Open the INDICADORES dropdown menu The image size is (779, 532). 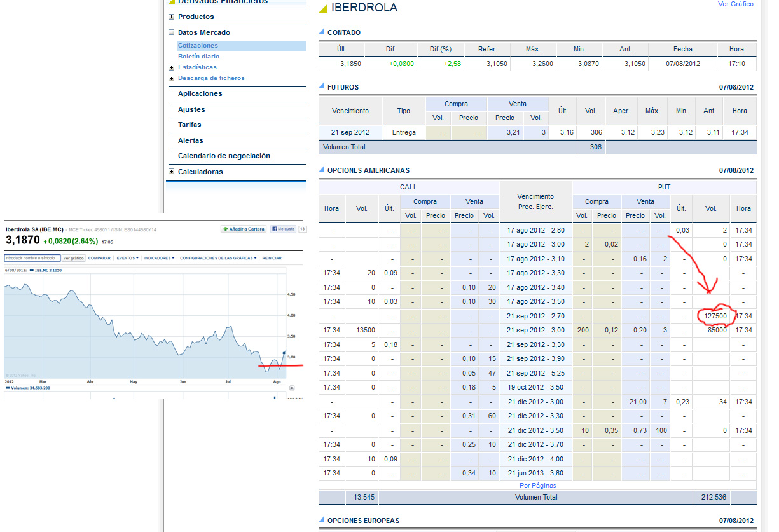tap(159, 258)
